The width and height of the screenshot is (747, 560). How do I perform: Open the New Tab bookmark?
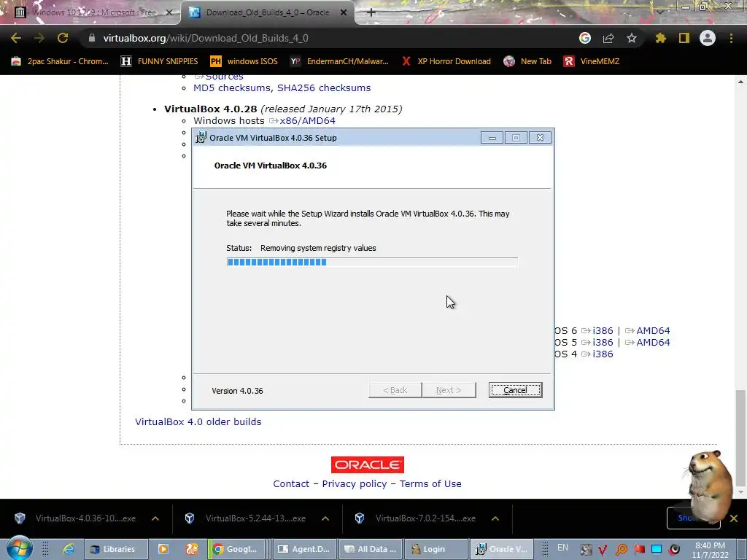528,61
